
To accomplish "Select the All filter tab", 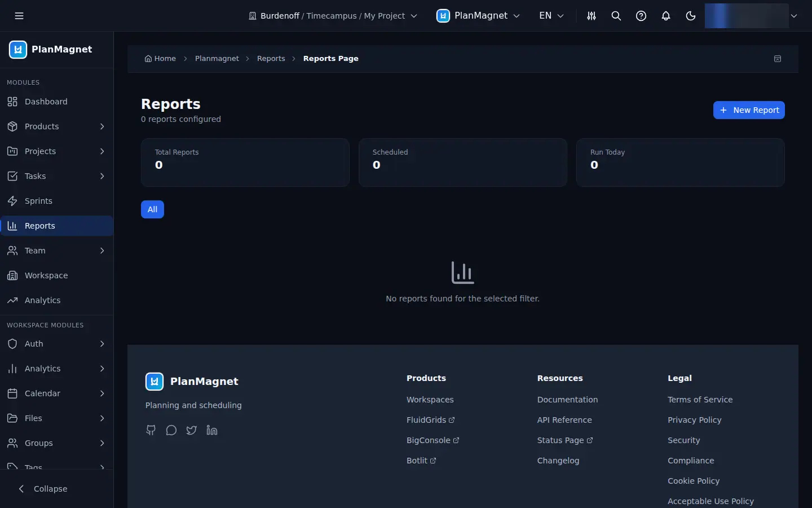I will tap(152, 209).
